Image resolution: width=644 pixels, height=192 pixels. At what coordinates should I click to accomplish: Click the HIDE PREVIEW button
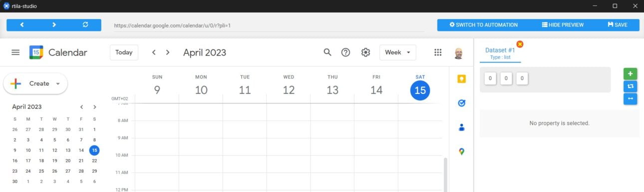click(x=563, y=24)
